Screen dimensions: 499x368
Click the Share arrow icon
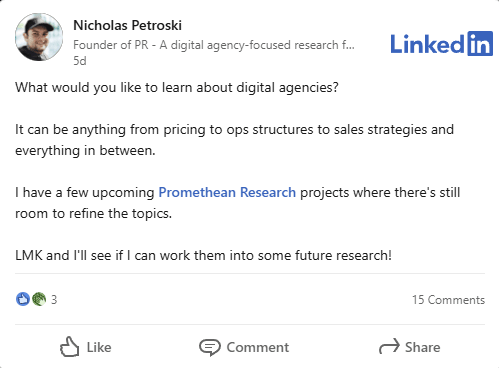389,346
